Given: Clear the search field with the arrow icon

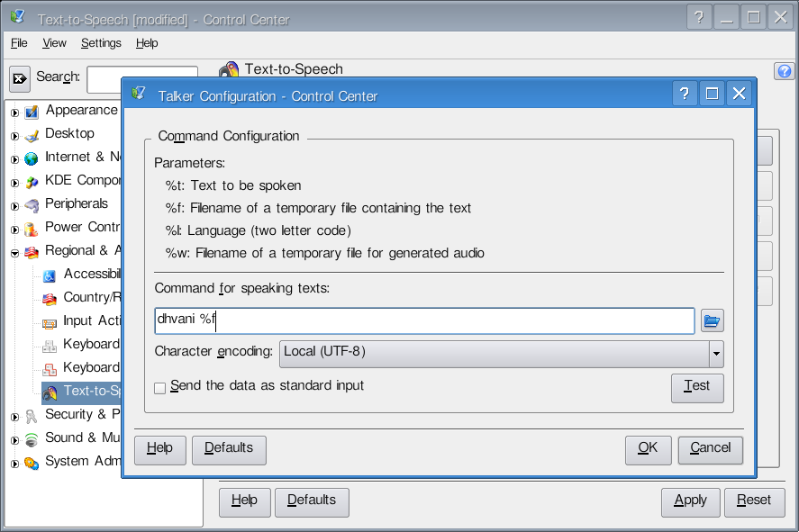Looking at the screenshot, I should coord(20,79).
